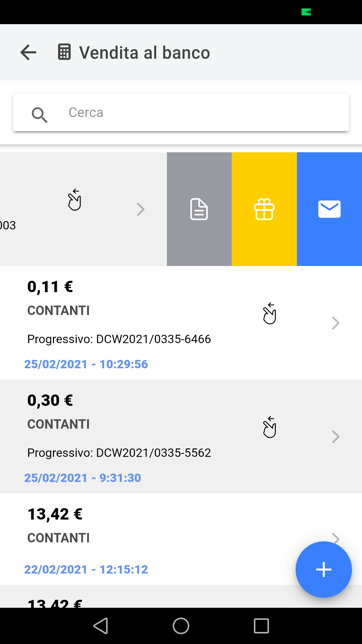Tap swipe hint icon on 0,11 € sale
362x644 pixels.
point(269,313)
